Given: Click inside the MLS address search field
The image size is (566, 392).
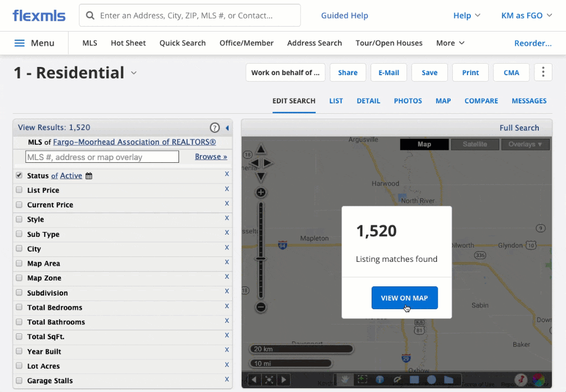Looking at the screenshot, I should pos(102,156).
